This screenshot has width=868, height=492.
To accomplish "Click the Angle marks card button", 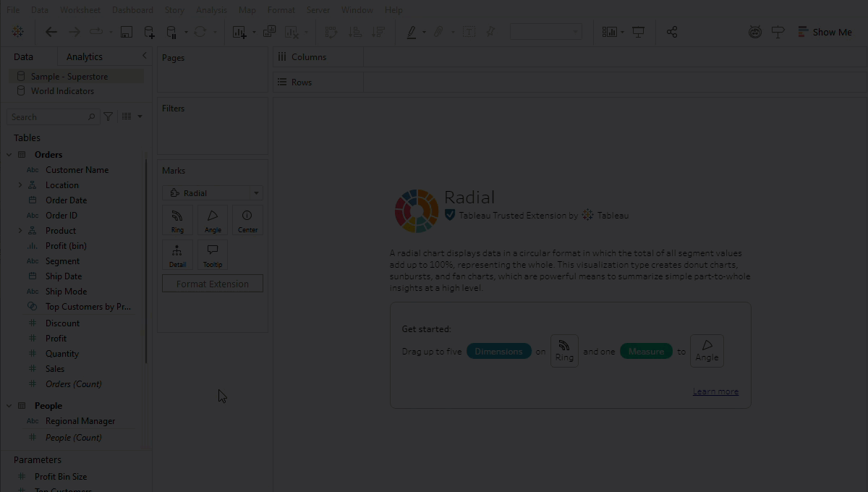I will coord(213,220).
